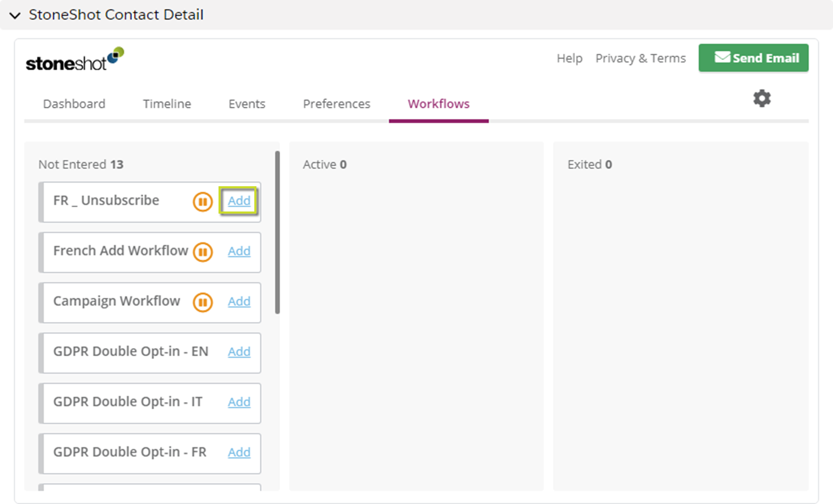
Task: Select the GDPR Double Opt-in - FR name
Action: point(130,452)
